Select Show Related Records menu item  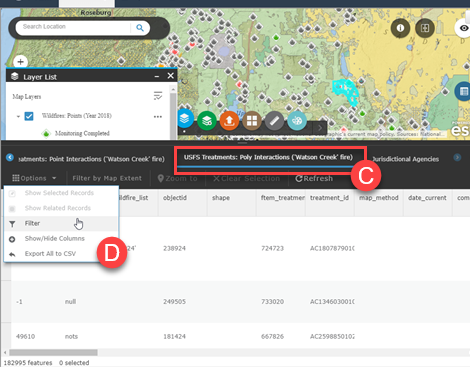(61, 208)
